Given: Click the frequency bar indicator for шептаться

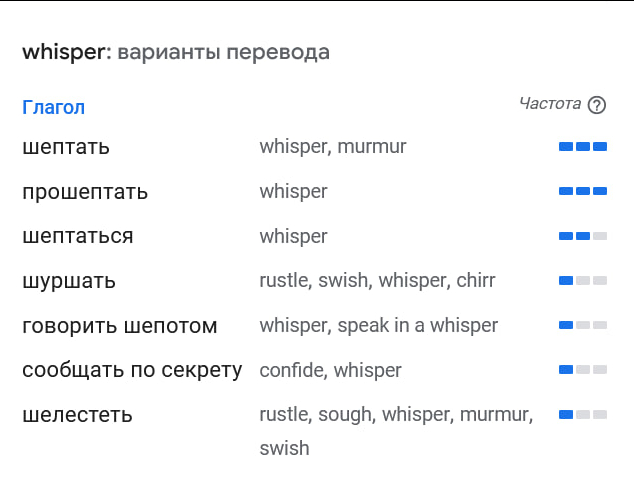Looking at the screenshot, I should click(583, 236).
